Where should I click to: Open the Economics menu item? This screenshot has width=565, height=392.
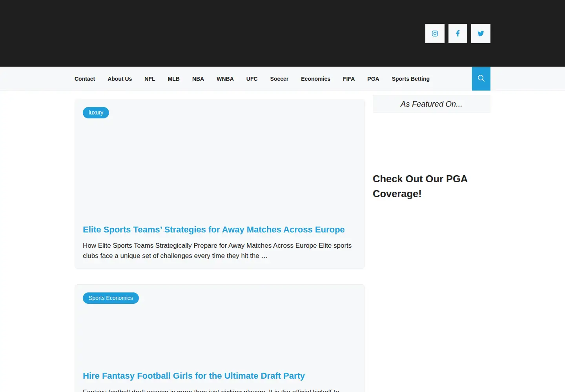[316, 79]
